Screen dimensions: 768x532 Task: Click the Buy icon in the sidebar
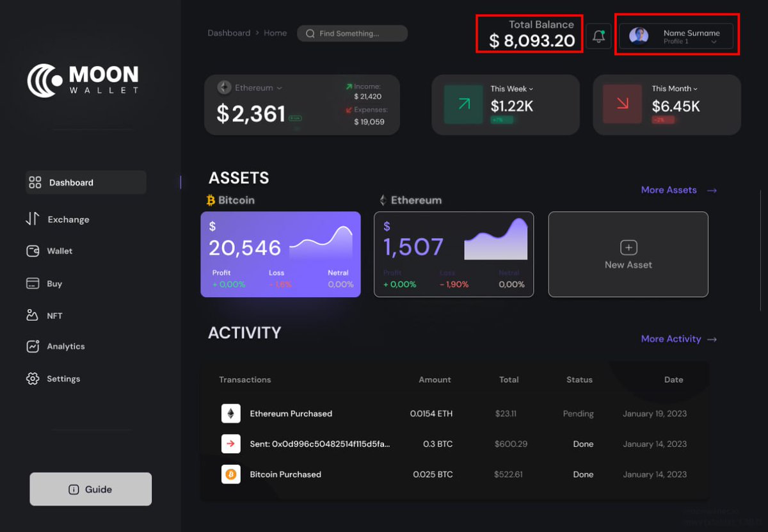click(33, 283)
